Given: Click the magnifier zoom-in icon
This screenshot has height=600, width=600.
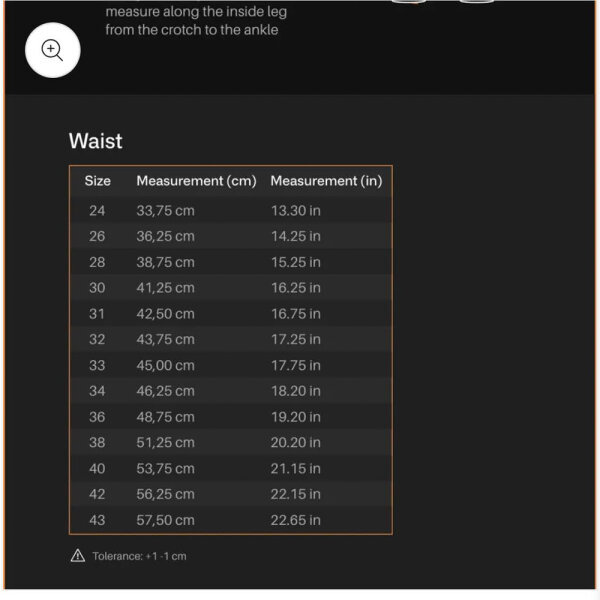Looking at the screenshot, I should (52, 50).
